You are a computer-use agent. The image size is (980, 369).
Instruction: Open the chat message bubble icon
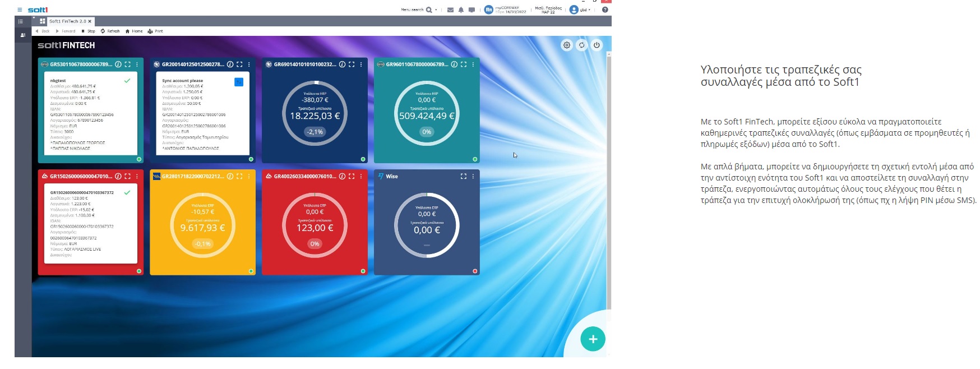coord(471,10)
